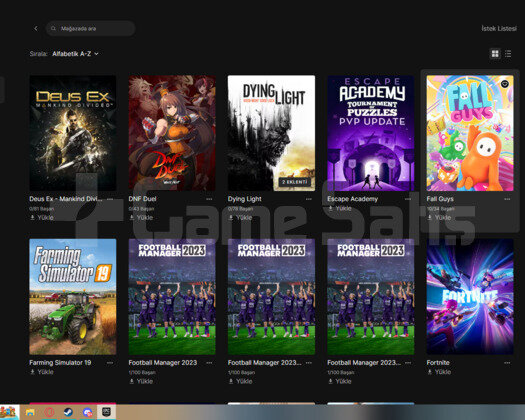Open File Explorer from the taskbar

coord(30,412)
